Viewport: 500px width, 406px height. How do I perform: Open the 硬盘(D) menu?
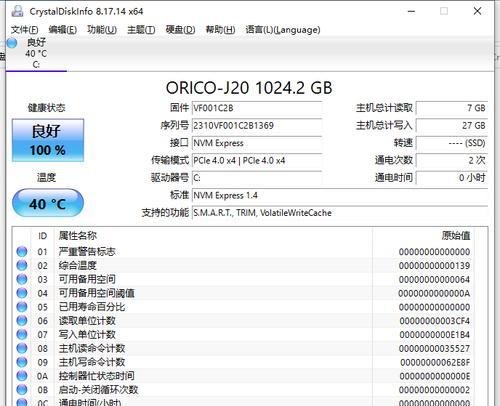coord(180,30)
